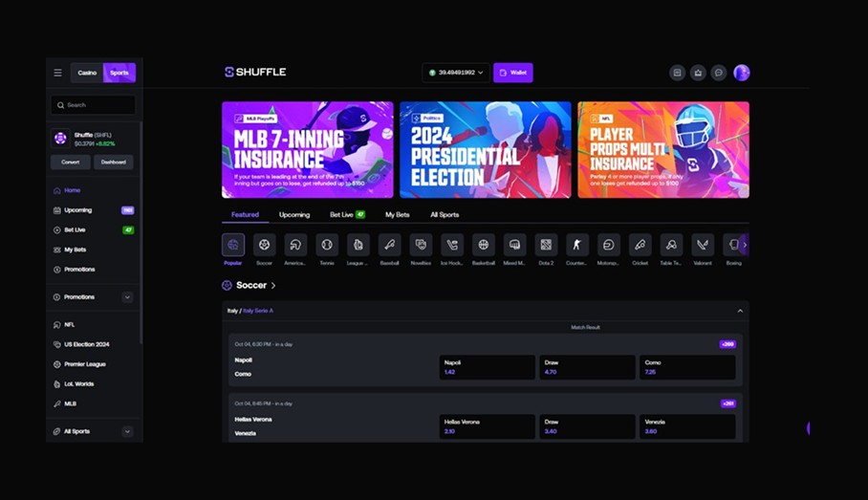Viewport: 868px width, 500px height.
Task: Click the purple Wallet button
Action: tap(513, 73)
